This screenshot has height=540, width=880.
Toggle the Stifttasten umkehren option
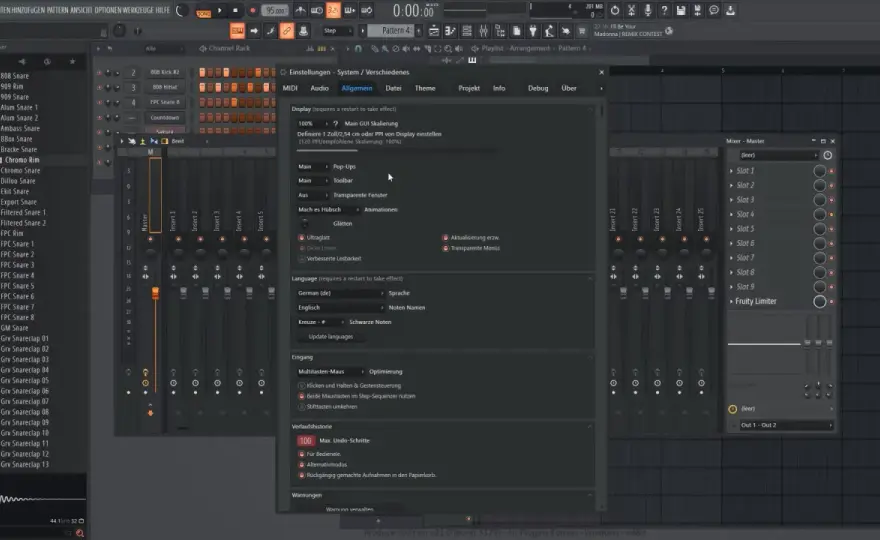pyautogui.click(x=302, y=407)
